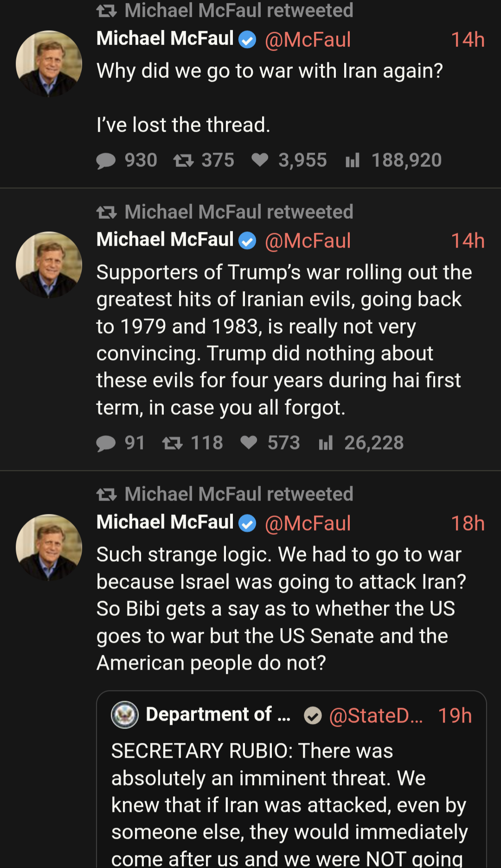Retweet the tweet with 375 retweets
Viewport: 501px width, 868px height.
coord(183,161)
